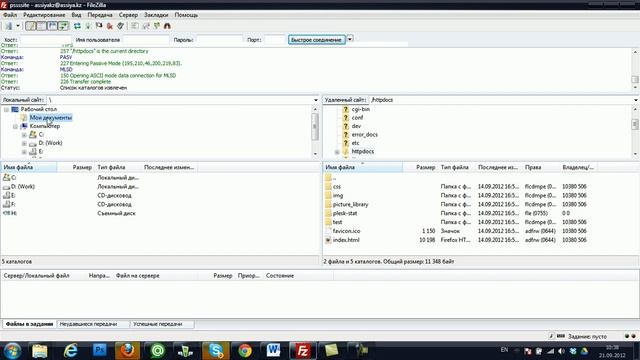
Task: Reconnect to the last server
Action: click(x=120, y=26)
